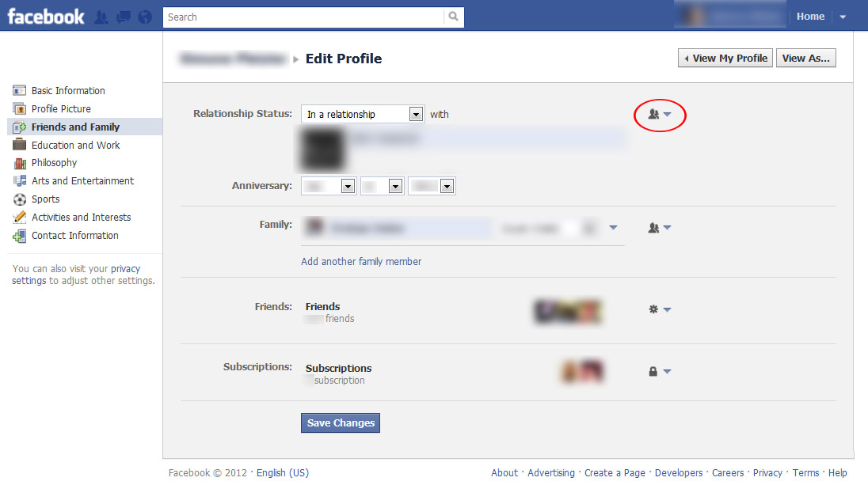This screenshot has width=868, height=485.
Task: Open the messages icon in top bar
Action: pos(123,17)
